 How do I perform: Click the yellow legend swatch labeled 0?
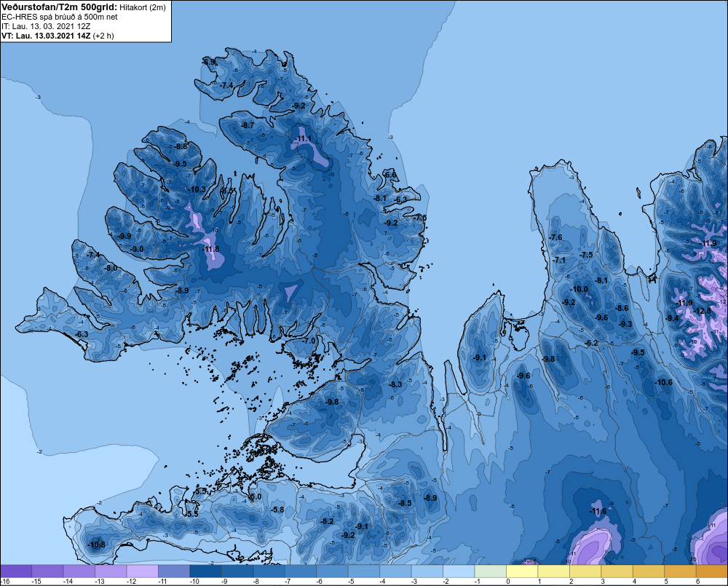[x=522, y=571]
